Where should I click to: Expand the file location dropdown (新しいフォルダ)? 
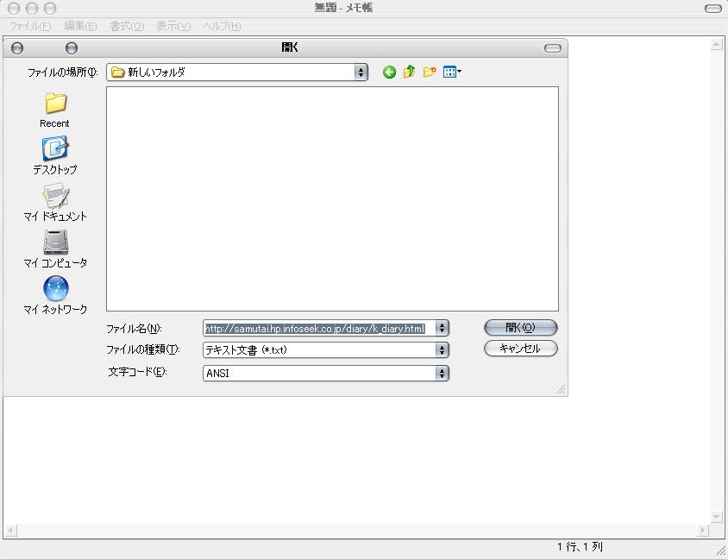click(361, 72)
